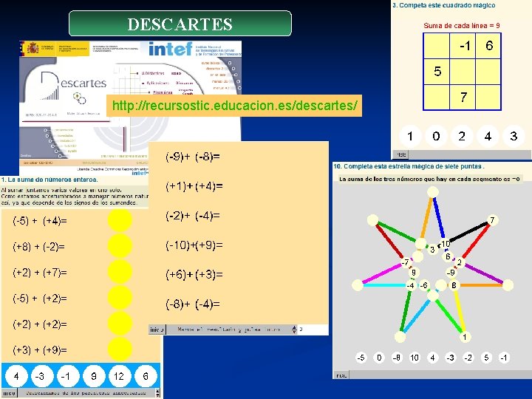This screenshot has height=399, width=532.
Task: Click yellow answer circle beside (-5) + (+4)=
Action: coord(120,221)
